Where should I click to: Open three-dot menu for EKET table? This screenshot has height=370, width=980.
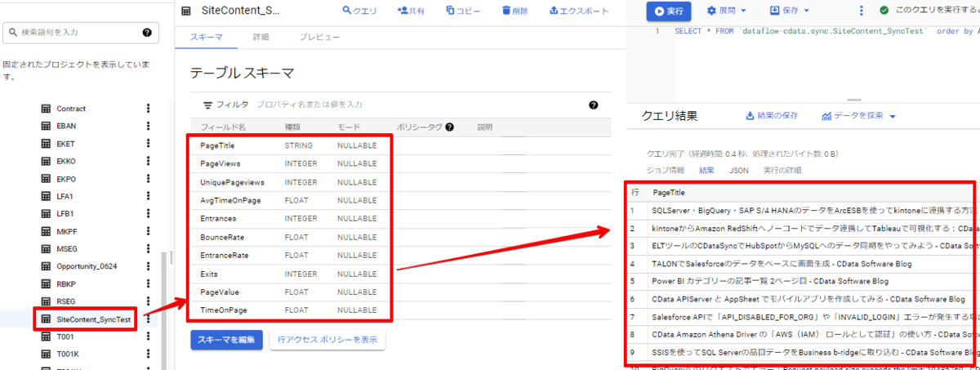pyautogui.click(x=148, y=144)
